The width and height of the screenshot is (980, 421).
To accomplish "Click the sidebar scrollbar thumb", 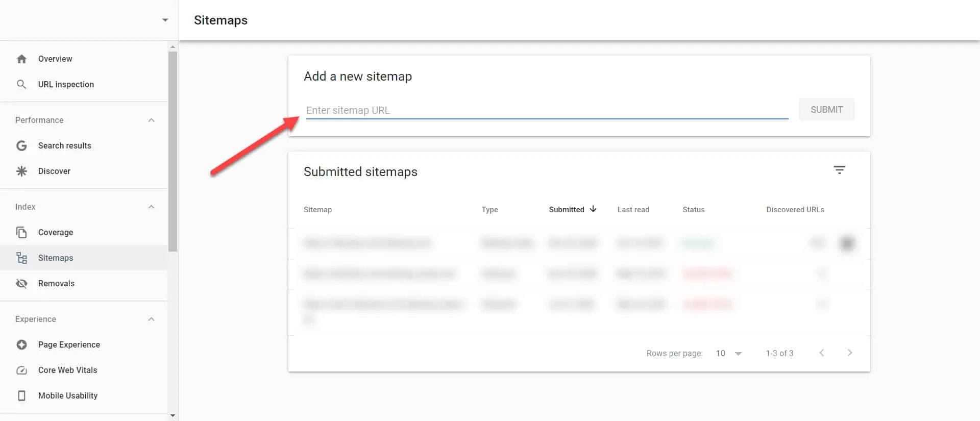I will pos(173,151).
